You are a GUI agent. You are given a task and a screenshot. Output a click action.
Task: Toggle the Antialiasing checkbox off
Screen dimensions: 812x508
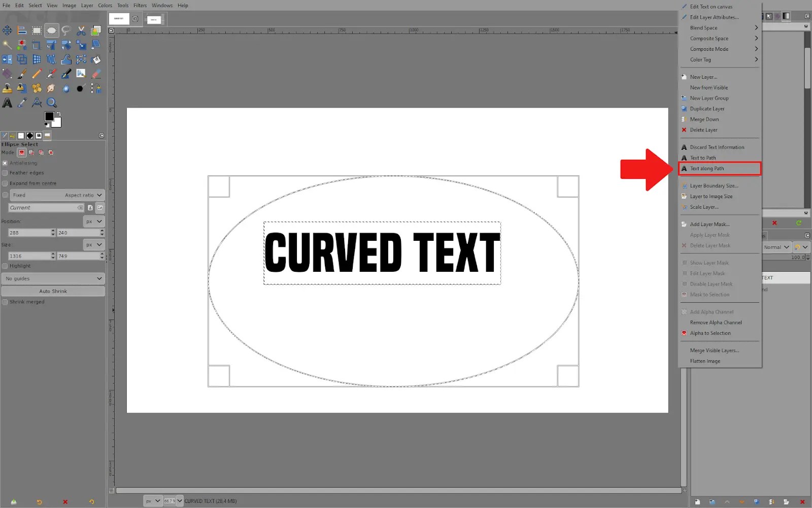click(x=5, y=163)
